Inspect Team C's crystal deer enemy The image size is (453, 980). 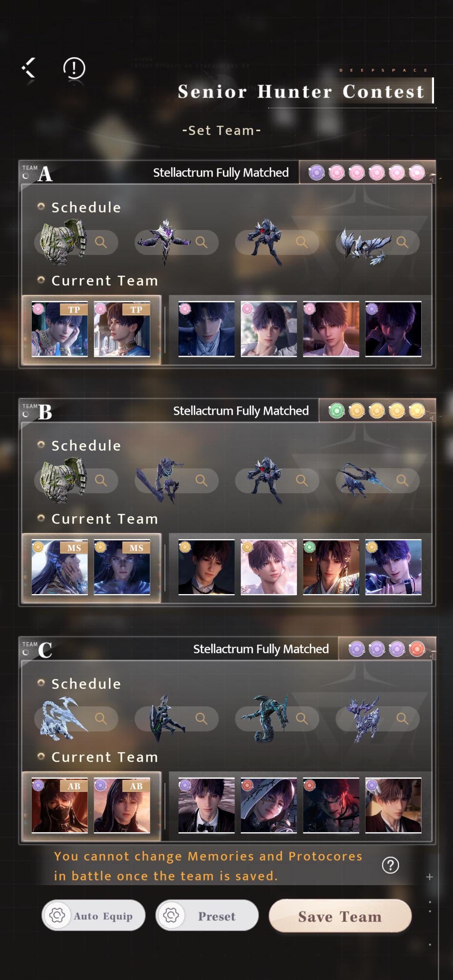pos(364,718)
